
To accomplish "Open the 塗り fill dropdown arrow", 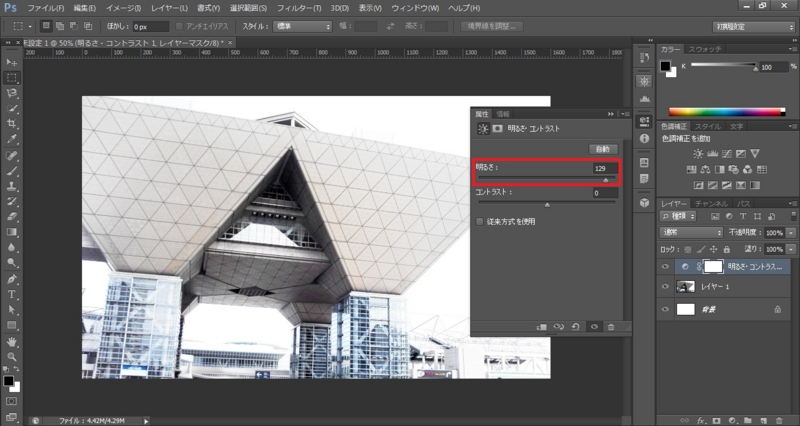I will point(790,249).
